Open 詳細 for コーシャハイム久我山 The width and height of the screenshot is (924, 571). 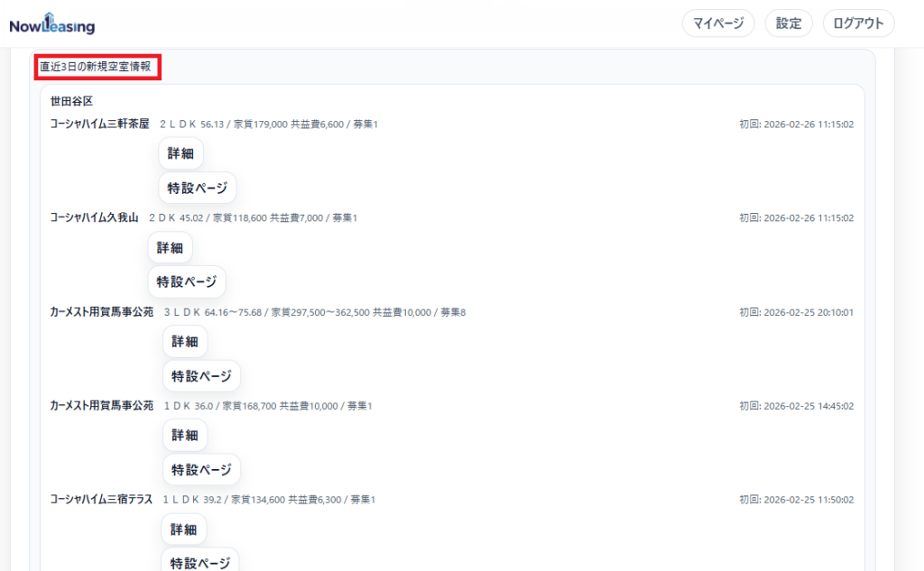[170, 247]
